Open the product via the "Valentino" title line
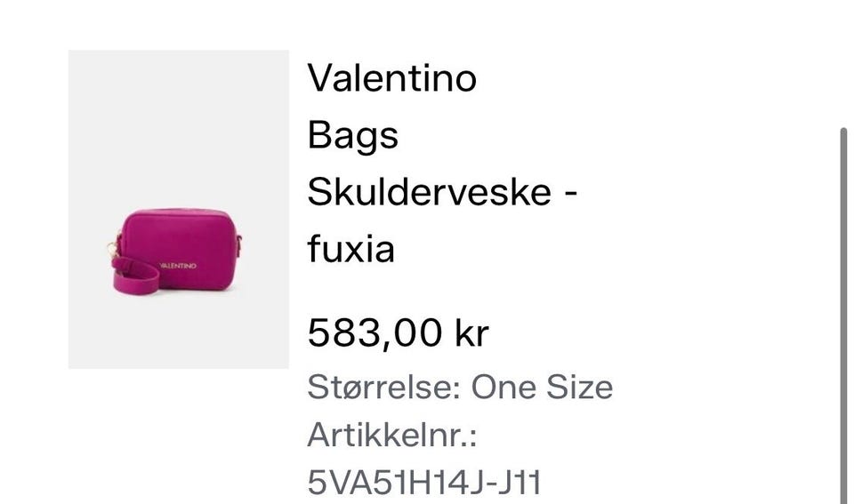854x504 pixels. (x=392, y=78)
